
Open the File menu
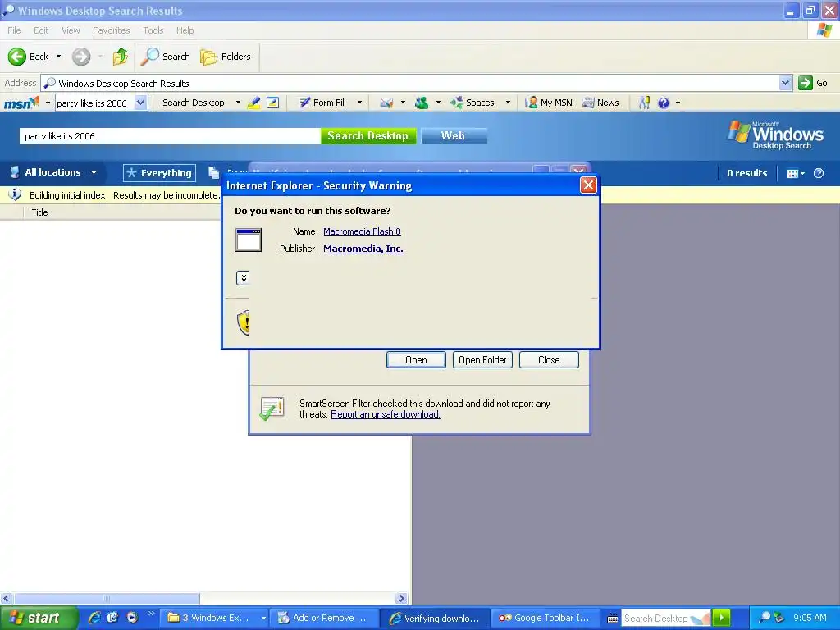[14, 30]
